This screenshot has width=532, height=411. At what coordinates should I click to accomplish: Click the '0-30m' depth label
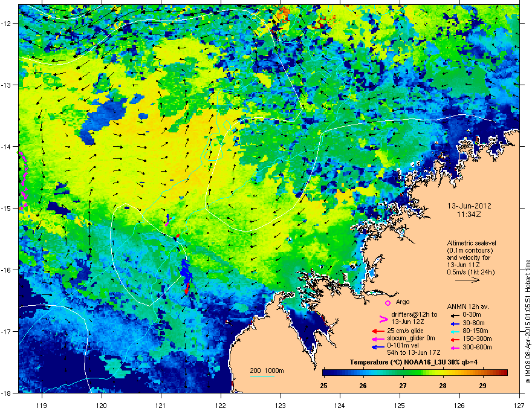[472, 315]
